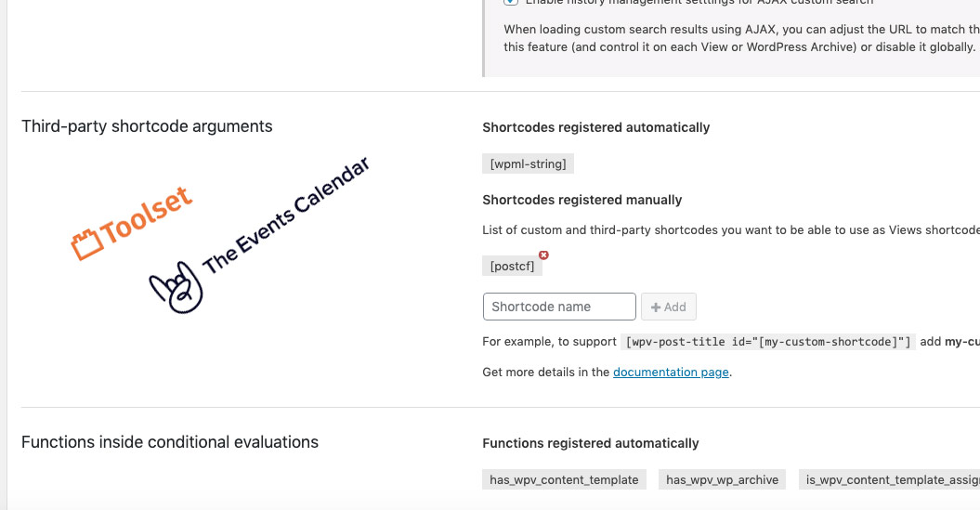Remove the postcf shortcode via red X icon
Image resolution: width=980 pixels, height=510 pixels.
(543, 255)
